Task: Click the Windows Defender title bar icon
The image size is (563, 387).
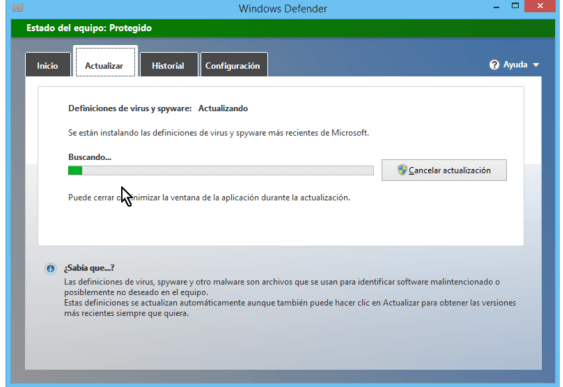Action: click(18, 7)
